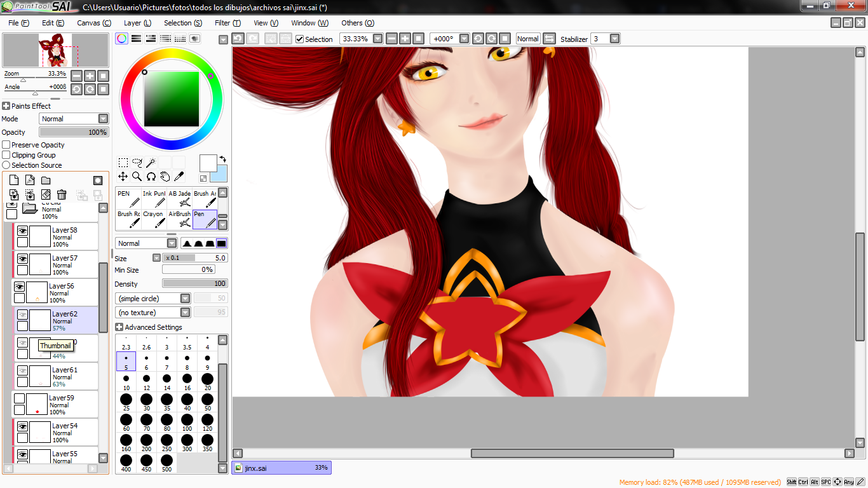The width and height of the screenshot is (868, 488).
Task: Switch to the jinx.sai document tab
Action: [x=281, y=468]
